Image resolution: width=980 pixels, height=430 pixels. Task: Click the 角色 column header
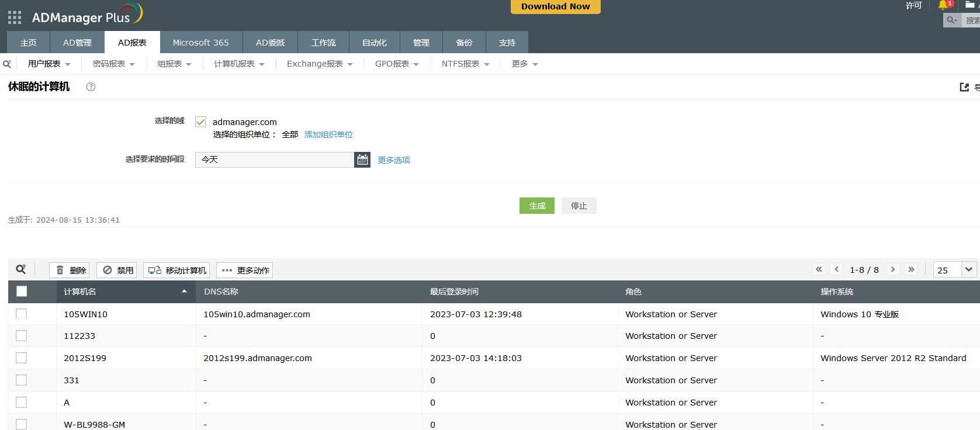[633, 292]
